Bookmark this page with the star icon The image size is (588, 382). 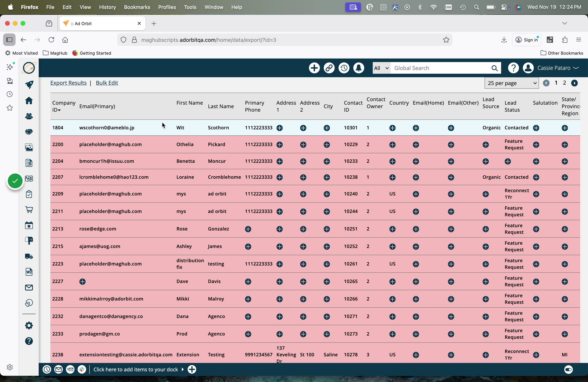(x=446, y=40)
